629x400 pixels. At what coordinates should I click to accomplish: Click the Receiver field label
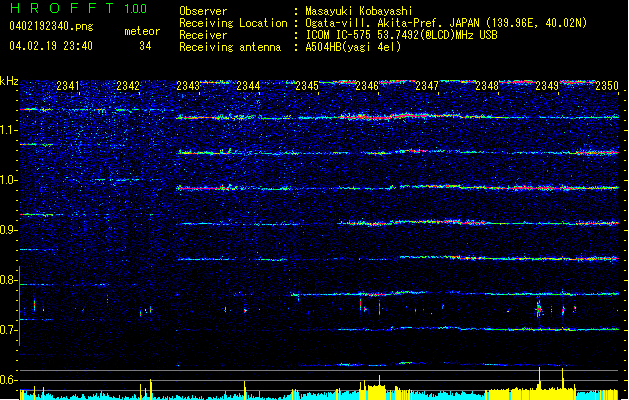(203, 35)
